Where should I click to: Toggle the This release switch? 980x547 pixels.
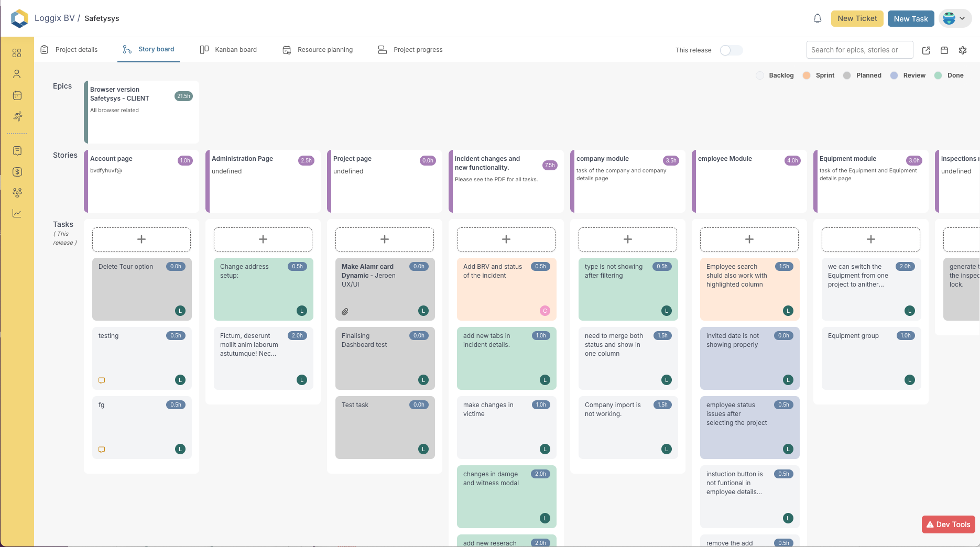[731, 50]
